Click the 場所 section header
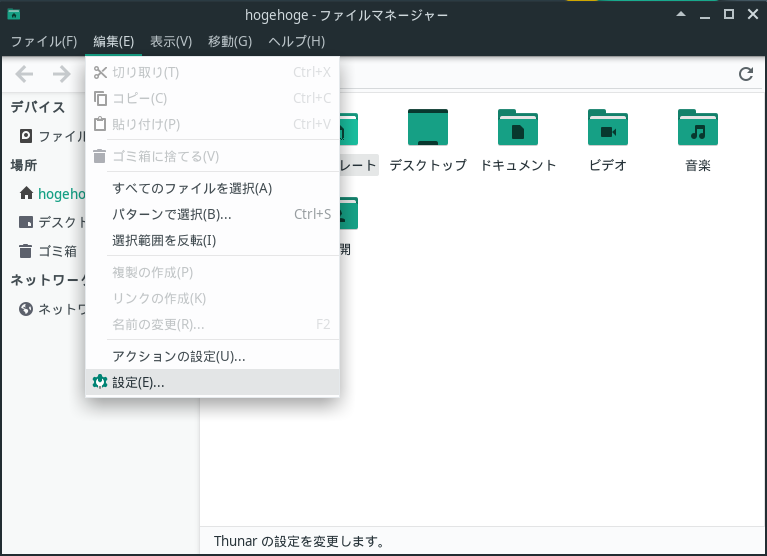Screen dimensions: 767x556 23,165
